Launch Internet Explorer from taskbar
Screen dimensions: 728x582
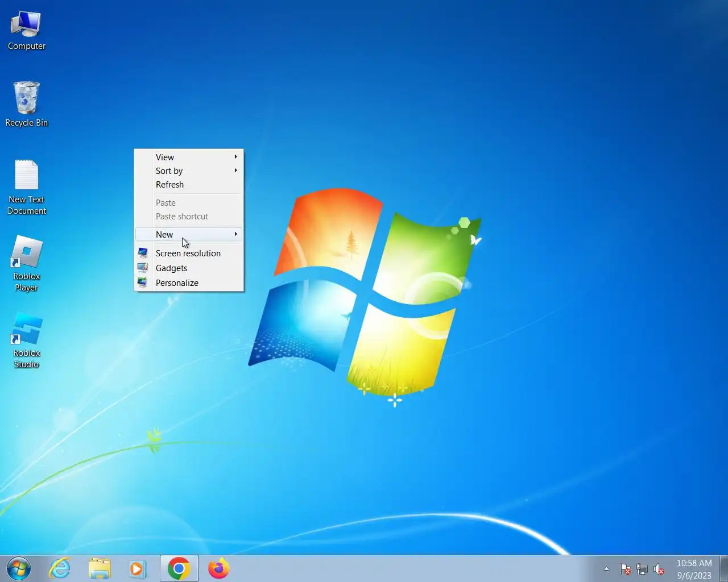tap(60, 568)
